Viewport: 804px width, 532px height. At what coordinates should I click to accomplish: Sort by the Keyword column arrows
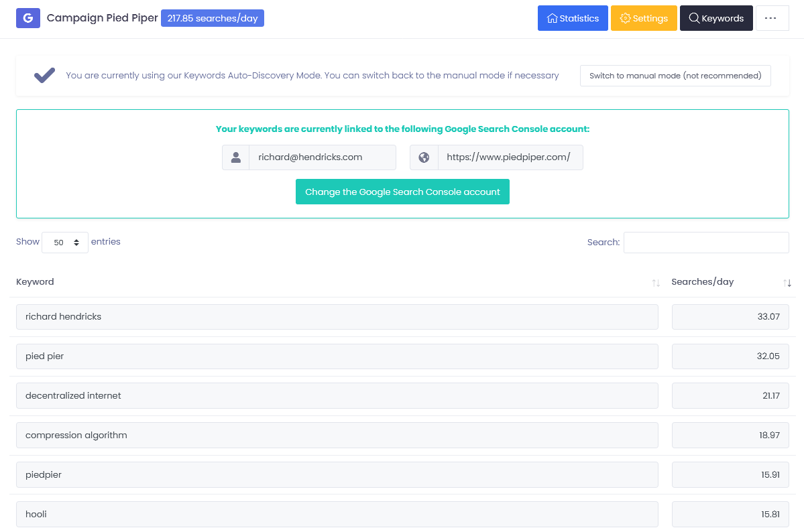(x=656, y=283)
